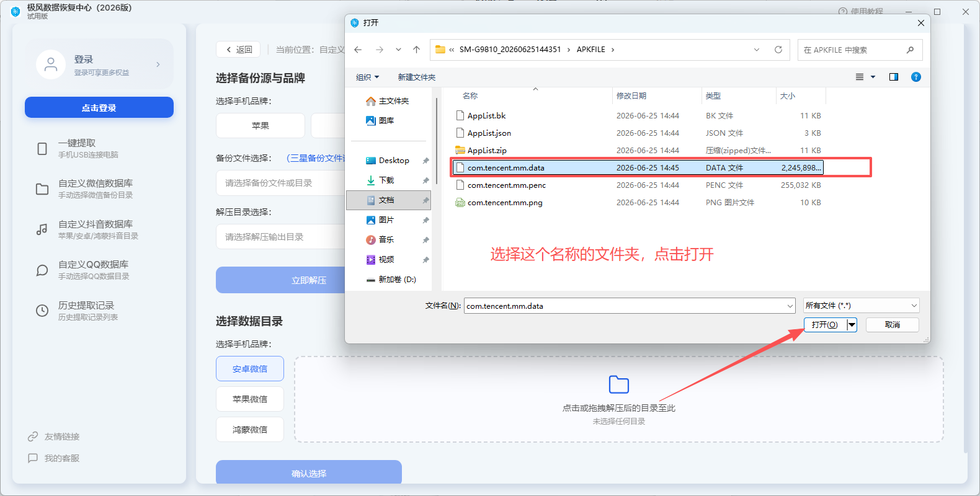The image size is (980, 496).
Task: Expand the 文件名 dropdown arrow
Action: 790,306
